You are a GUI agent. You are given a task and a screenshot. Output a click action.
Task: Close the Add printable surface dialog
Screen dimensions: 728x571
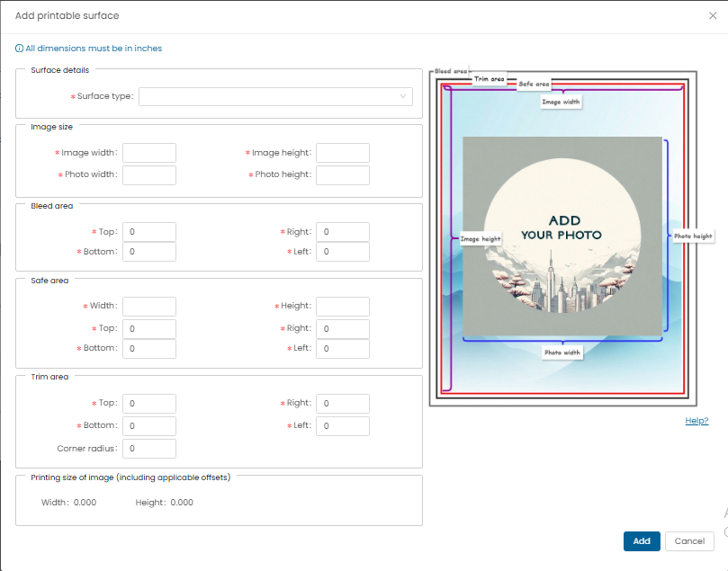point(713,16)
